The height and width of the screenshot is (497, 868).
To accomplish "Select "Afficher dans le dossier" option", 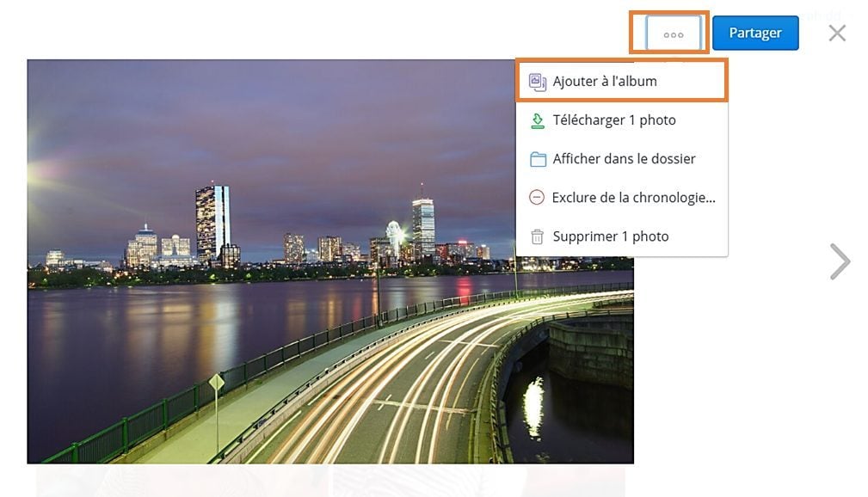I will [x=622, y=159].
